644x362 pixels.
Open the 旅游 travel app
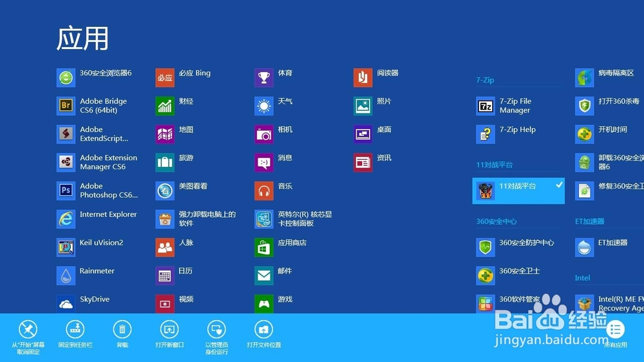165,163
